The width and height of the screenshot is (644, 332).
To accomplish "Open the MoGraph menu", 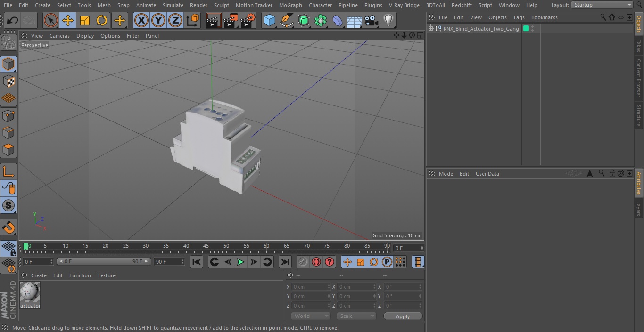I will pyautogui.click(x=290, y=5).
